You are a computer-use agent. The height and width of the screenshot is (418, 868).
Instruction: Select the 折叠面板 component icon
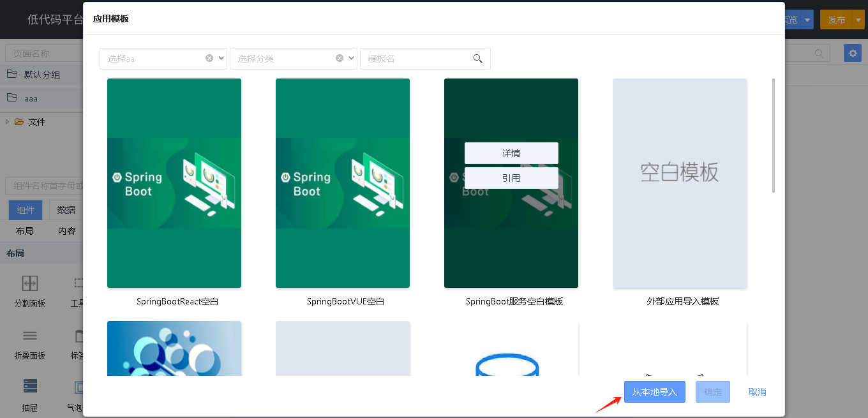pyautogui.click(x=30, y=336)
